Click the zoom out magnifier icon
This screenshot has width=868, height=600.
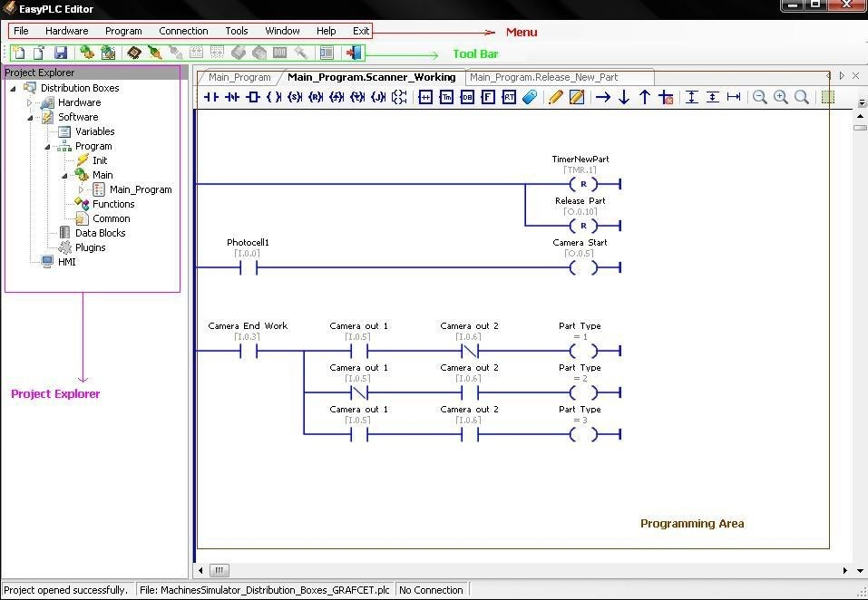pyautogui.click(x=760, y=97)
